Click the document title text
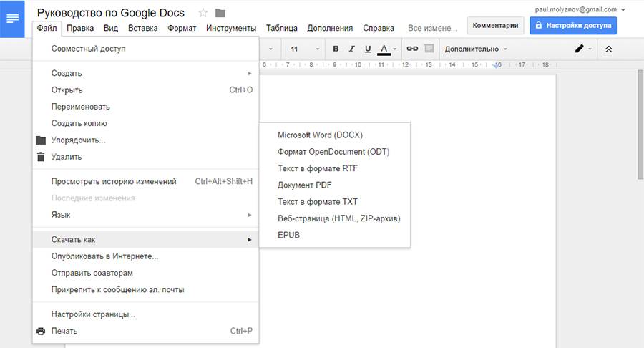This screenshot has height=348, width=644. (x=110, y=13)
